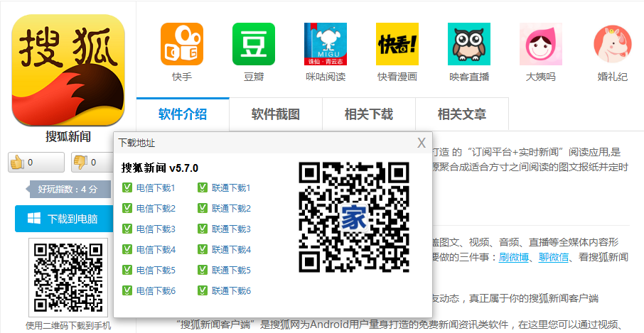Open the 映客直播 owl icon
644x333 pixels.
pos(469,44)
